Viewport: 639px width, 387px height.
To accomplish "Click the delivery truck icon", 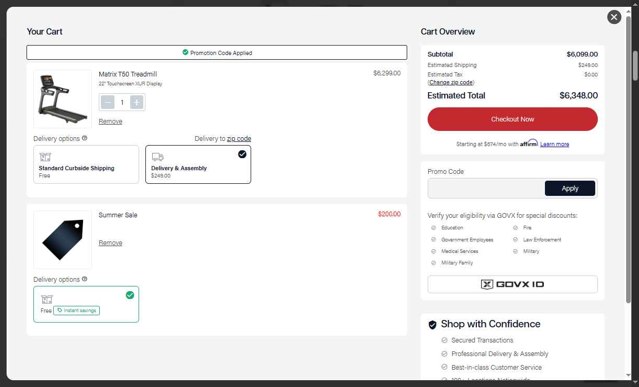I will 157,157.
